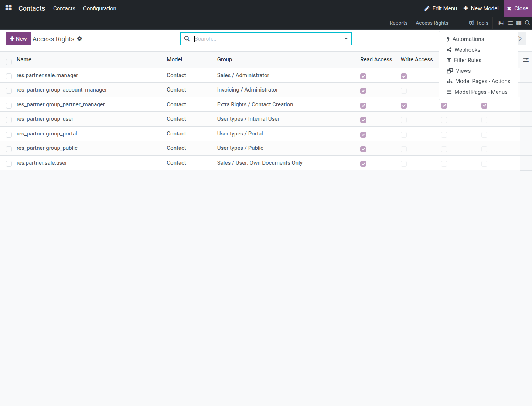Sort by Read Access column header

pyautogui.click(x=376, y=59)
